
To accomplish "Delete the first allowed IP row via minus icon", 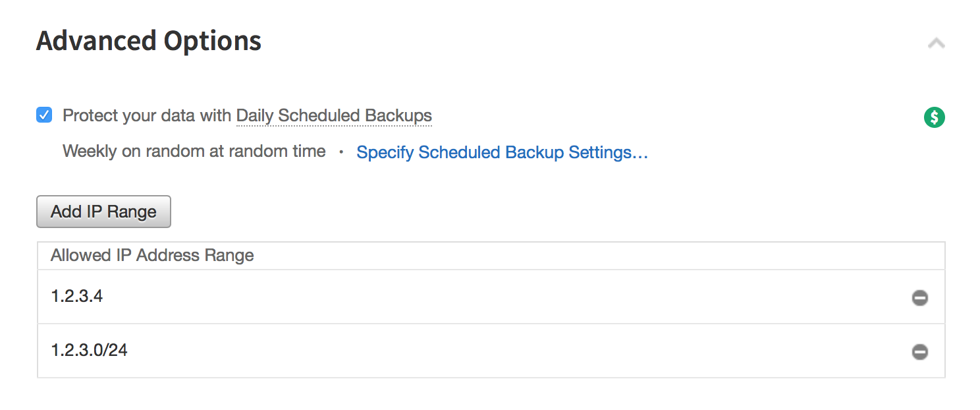I will pos(919,298).
